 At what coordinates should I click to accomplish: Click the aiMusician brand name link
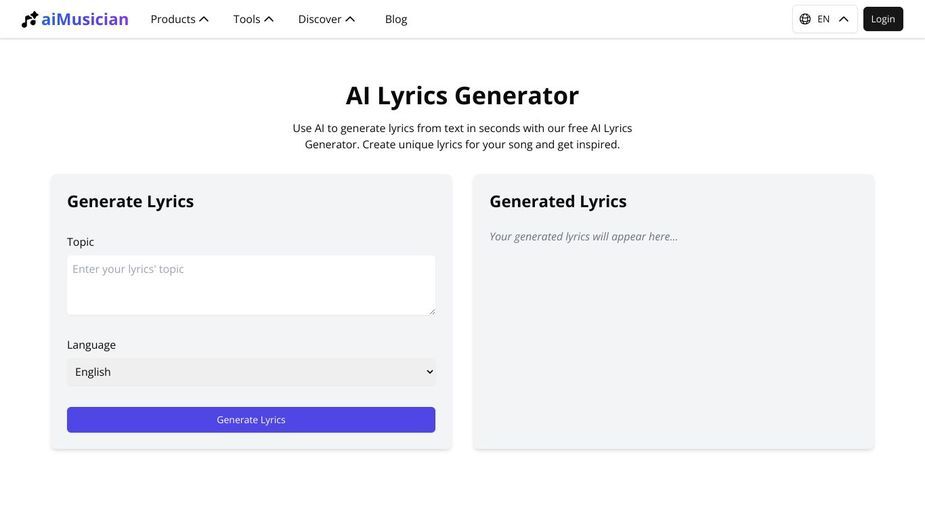point(85,19)
